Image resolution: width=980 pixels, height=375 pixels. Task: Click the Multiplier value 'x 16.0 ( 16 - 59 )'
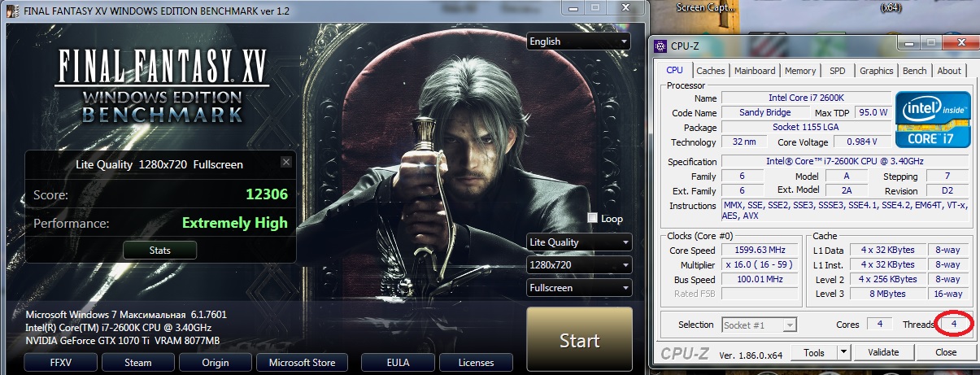[x=760, y=264]
